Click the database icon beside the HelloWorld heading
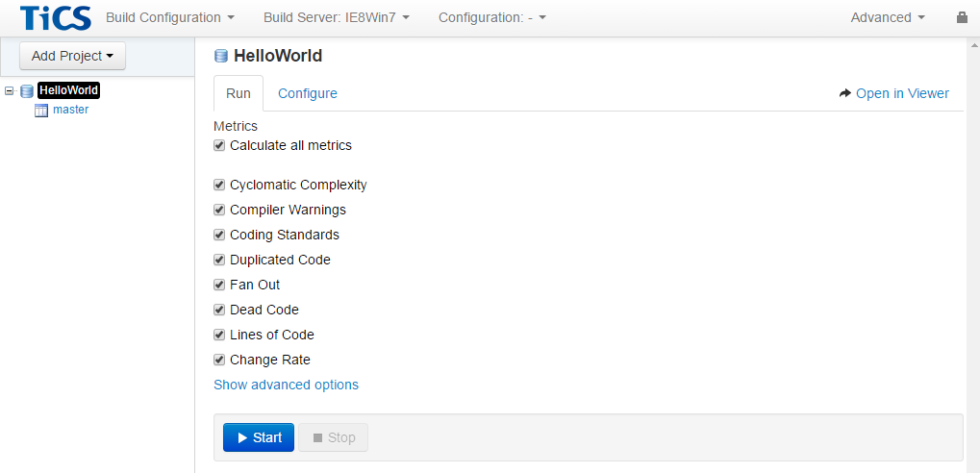 pos(221,57)
